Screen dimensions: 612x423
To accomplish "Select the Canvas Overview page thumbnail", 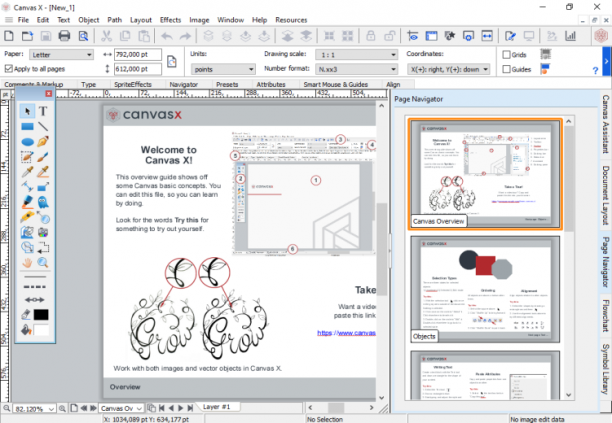I will click(485, 174).
